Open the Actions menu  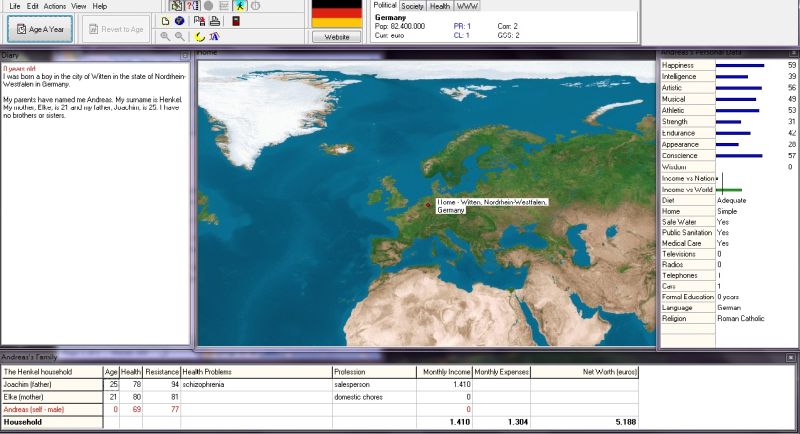point(55,6)
